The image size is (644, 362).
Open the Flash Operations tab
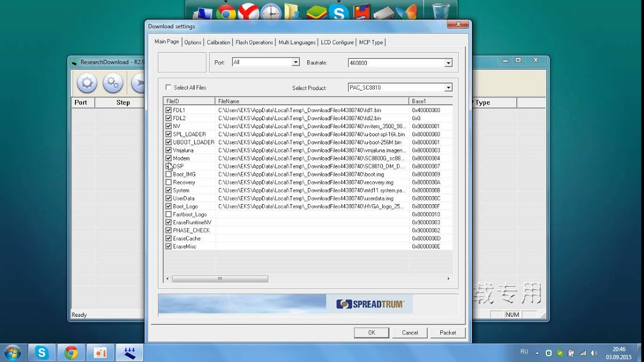254,42
